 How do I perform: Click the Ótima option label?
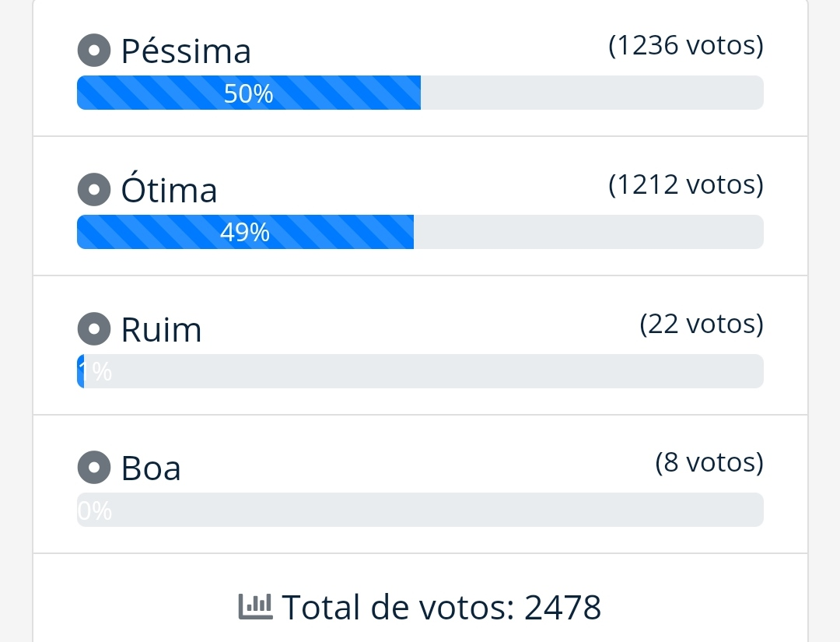pyautogui.click(x=169, y=191)
